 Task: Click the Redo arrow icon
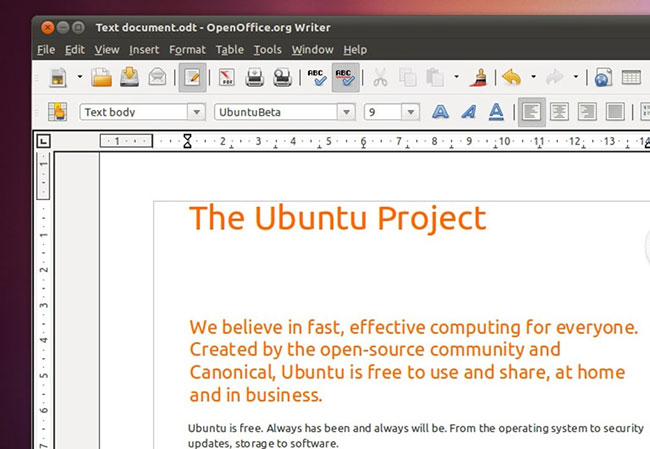[555, 77]
